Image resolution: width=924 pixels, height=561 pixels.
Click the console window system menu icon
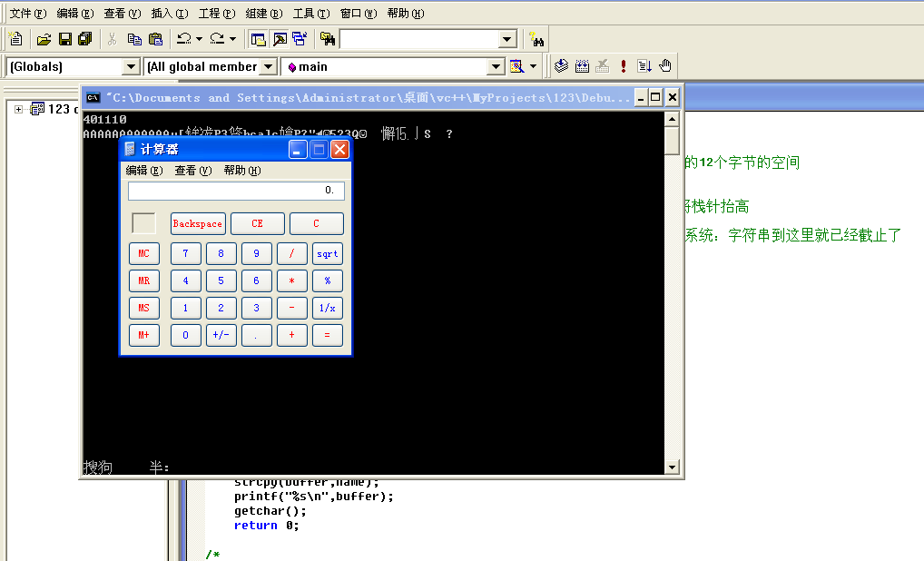93,98
